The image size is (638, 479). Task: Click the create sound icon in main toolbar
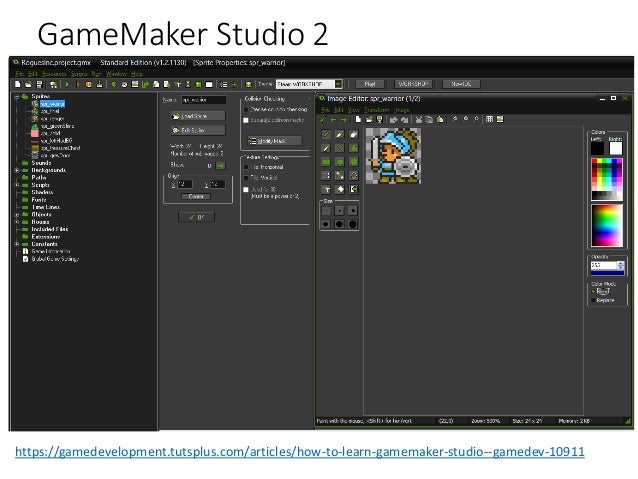125,84
